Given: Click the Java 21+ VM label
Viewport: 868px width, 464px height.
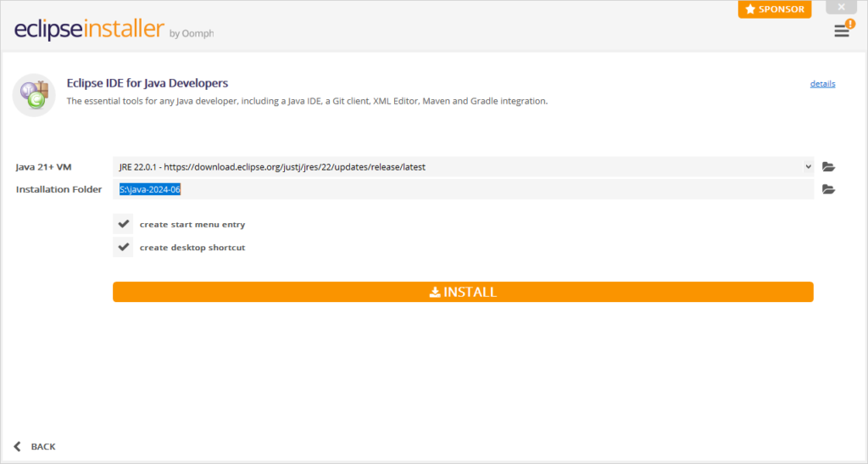Looking at the screenshot, I should (44, 166).
